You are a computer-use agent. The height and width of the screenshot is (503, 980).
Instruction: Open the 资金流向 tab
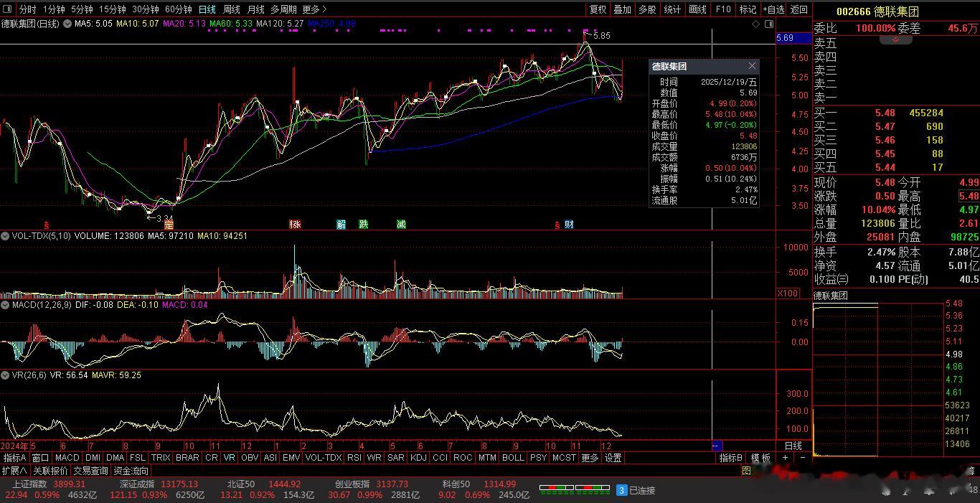click(x=131, y=471)
